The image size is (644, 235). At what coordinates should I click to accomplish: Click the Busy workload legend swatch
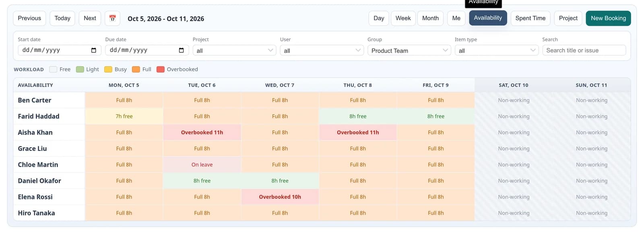(x=108, y=69)
